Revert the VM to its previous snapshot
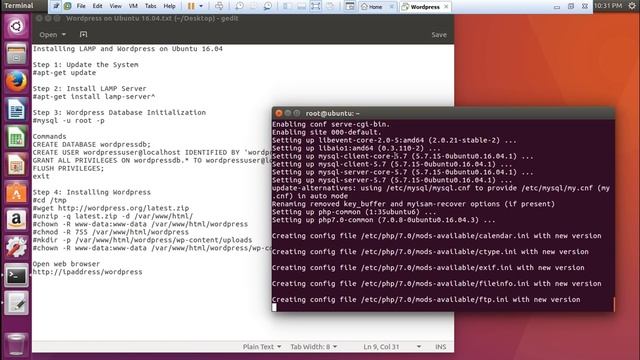 (x=253, y=6)
